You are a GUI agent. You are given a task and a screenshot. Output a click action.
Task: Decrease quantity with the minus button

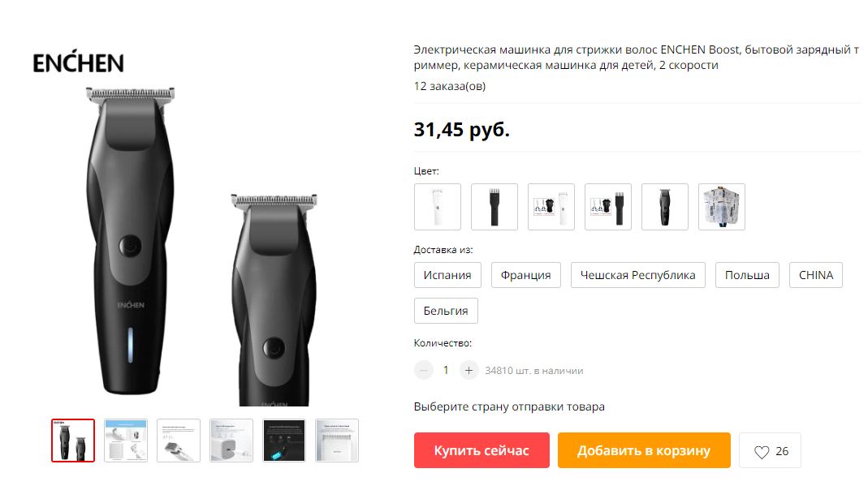coord(424,370)
